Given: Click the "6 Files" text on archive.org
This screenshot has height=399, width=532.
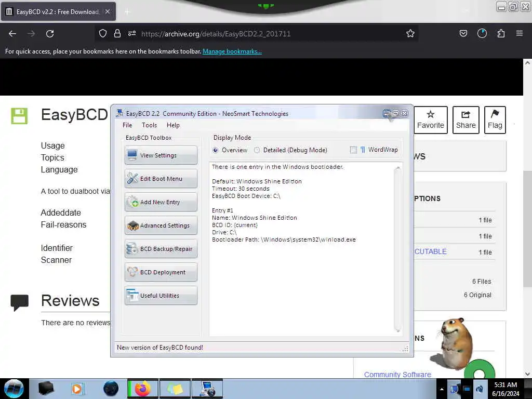Looking at the screenshot, I should (x=482, y=281).
